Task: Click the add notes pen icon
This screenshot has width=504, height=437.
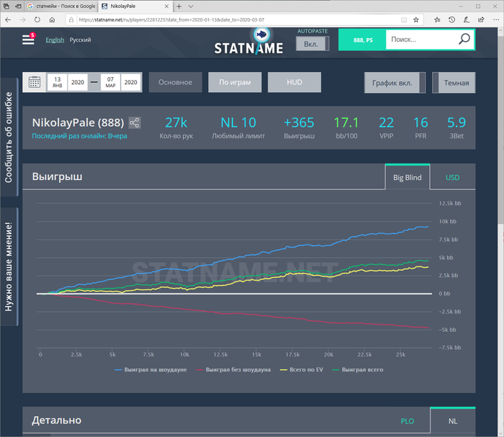Action: click(467, 20)
